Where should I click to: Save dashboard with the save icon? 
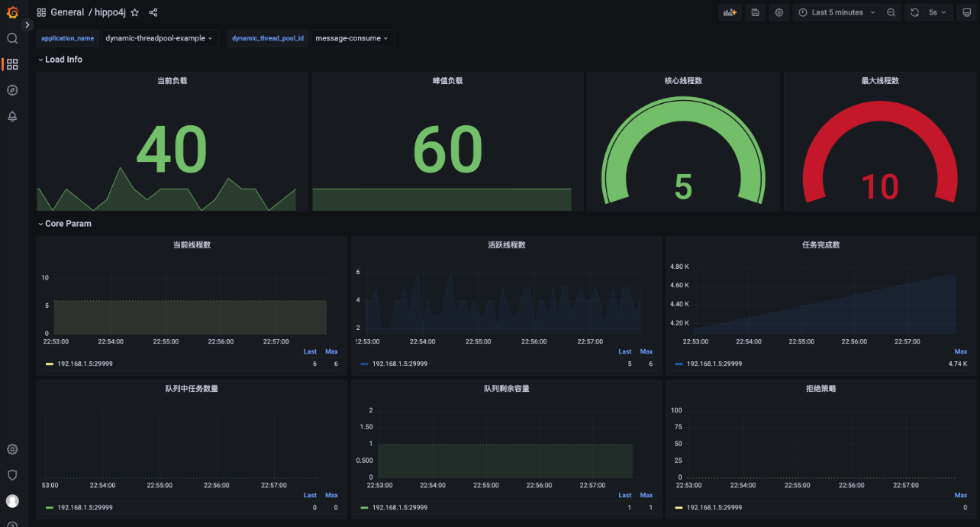755,13
